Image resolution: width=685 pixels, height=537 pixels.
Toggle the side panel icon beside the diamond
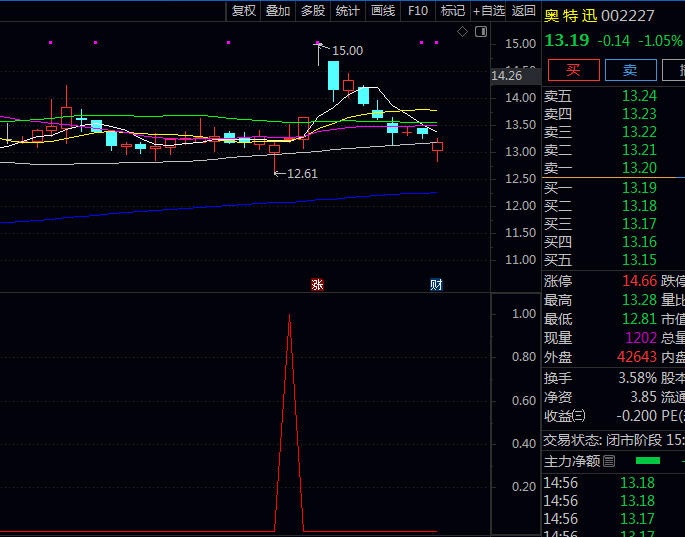click(481, 32)
